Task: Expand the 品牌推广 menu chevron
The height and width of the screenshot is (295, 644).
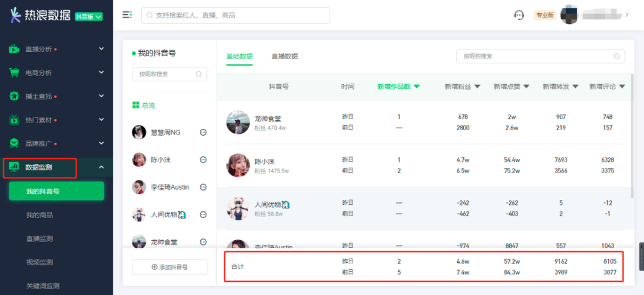Action: click(101, 143)
